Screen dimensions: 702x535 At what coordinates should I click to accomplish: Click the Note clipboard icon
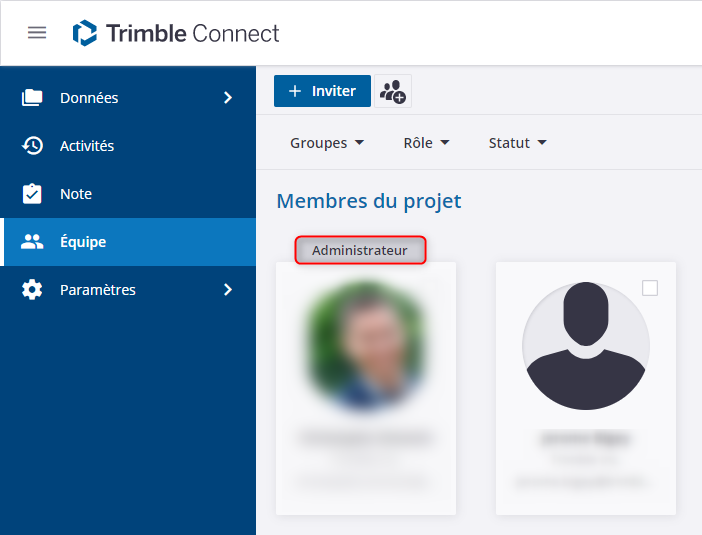point(33,194)
